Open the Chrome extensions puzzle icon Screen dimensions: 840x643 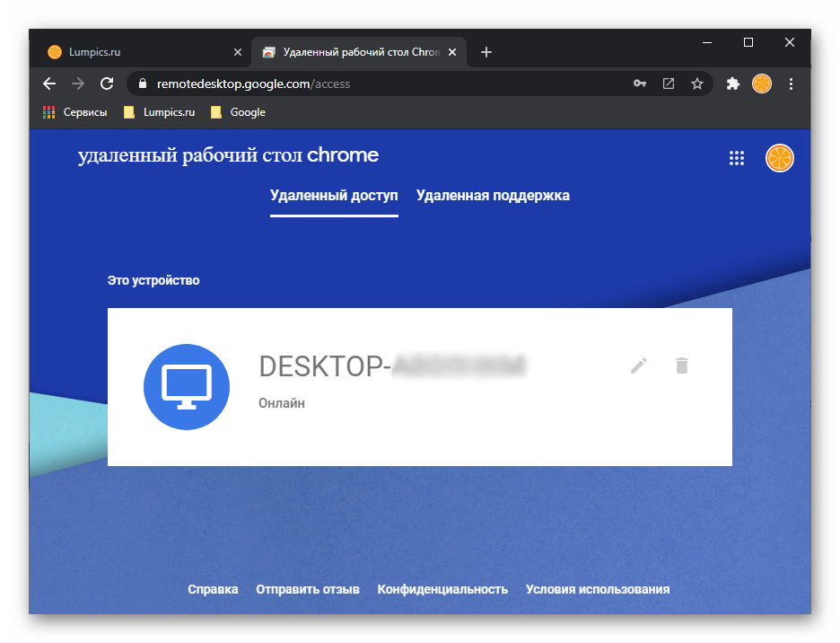(733, 84)
